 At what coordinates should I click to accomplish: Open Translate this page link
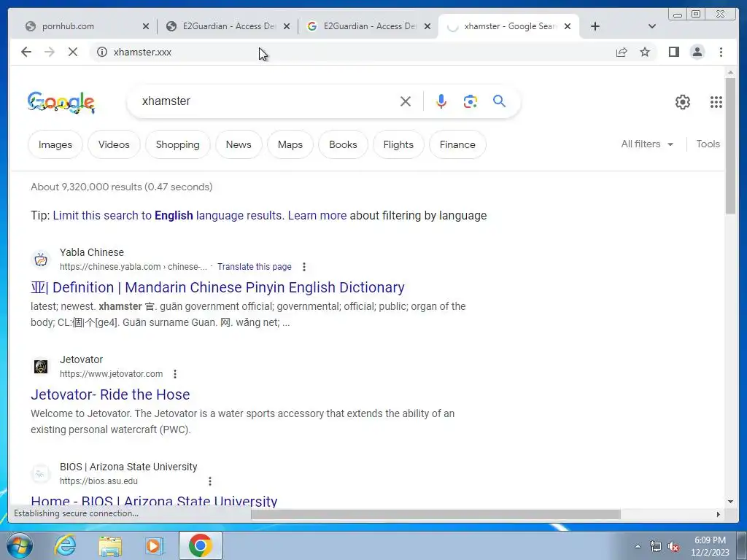[255, 267]
